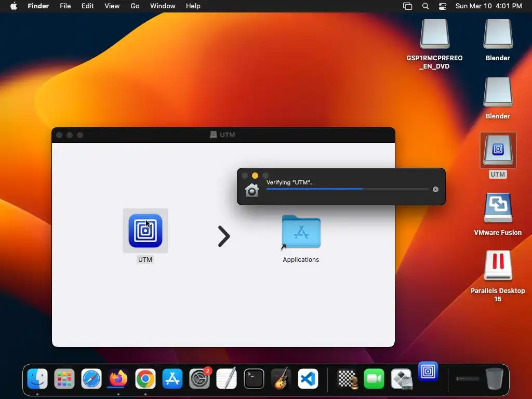Viewport: 532px width, 399px height.
Task: Open Chess from the Dock
Action: click(348, 379)
